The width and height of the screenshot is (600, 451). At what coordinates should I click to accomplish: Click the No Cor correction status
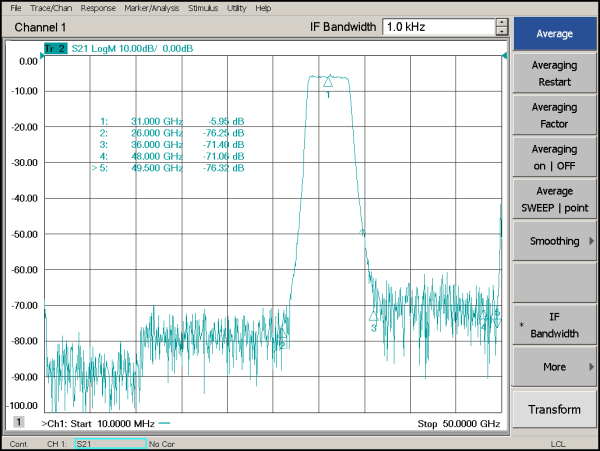(x=162, y=444)
